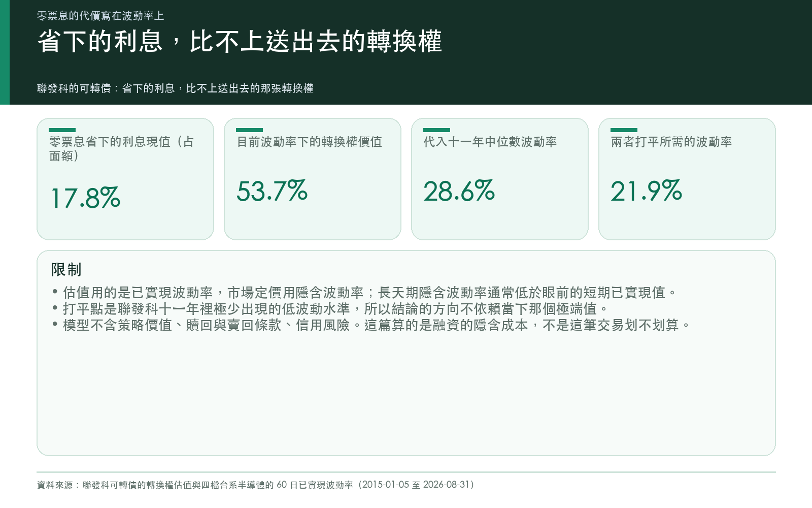Select the 53.7% value
Image resolution: width=812 pixels, height=508 pixels.
click(272, 191)
